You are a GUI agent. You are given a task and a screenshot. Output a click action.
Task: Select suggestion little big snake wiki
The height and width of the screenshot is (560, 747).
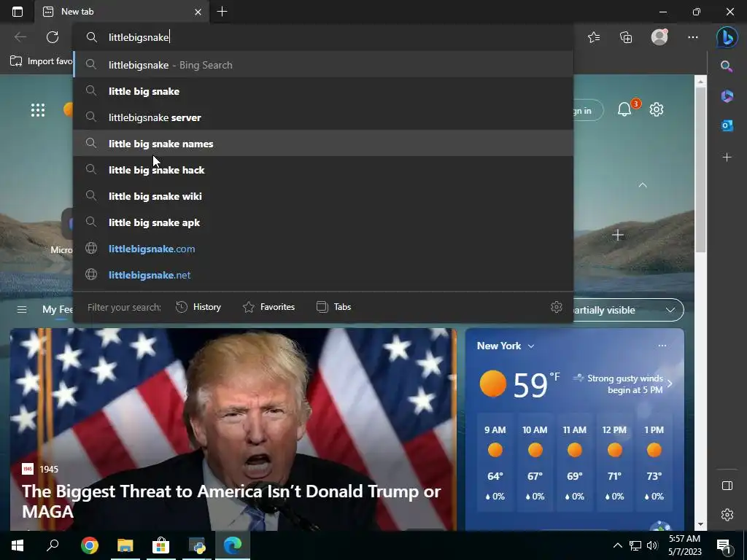click(323, 195)
